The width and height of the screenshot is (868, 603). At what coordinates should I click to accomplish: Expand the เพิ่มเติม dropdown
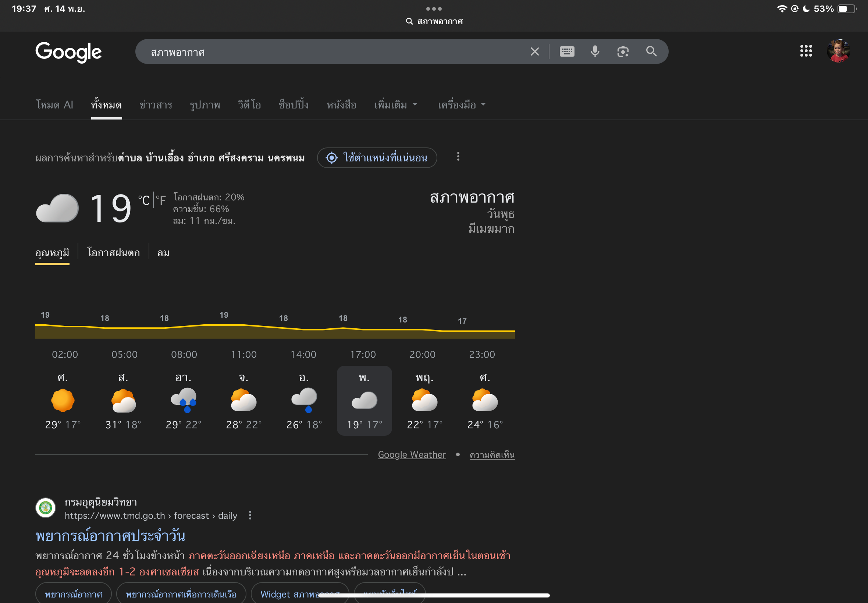coord(395,105)
